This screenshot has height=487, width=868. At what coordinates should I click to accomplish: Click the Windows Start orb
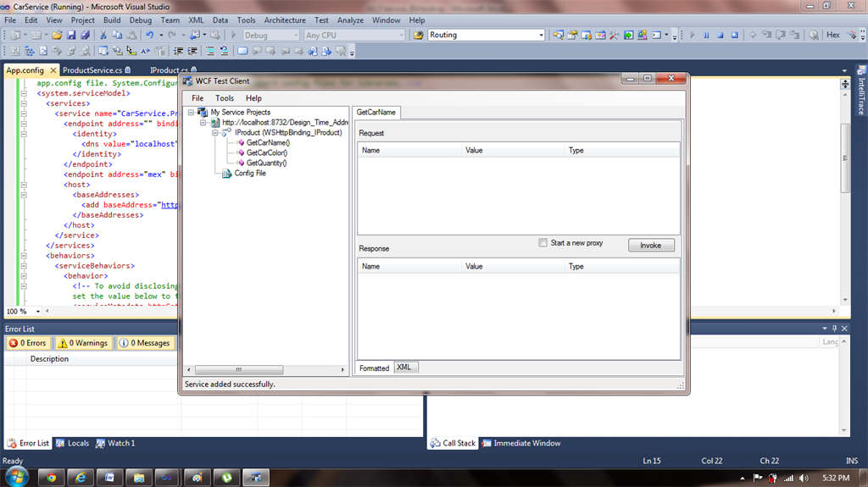[17, 477]
